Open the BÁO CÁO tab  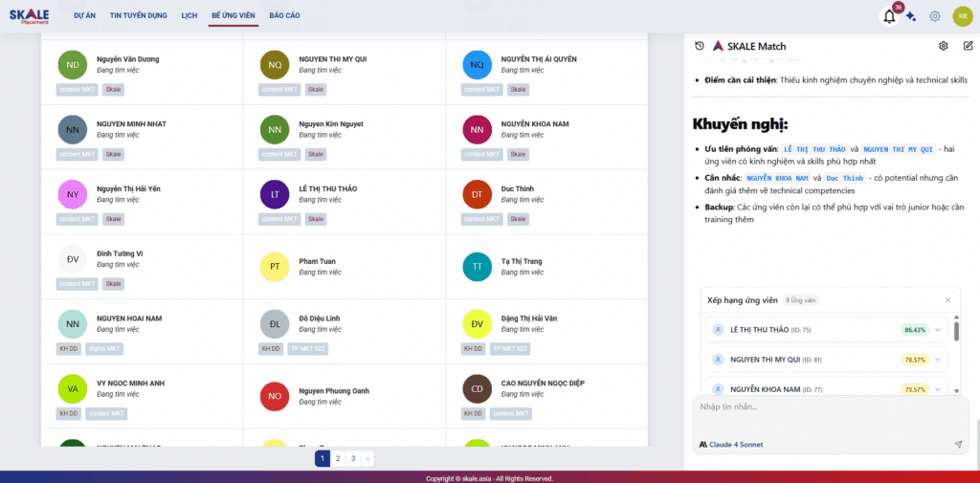pos(284,16)
